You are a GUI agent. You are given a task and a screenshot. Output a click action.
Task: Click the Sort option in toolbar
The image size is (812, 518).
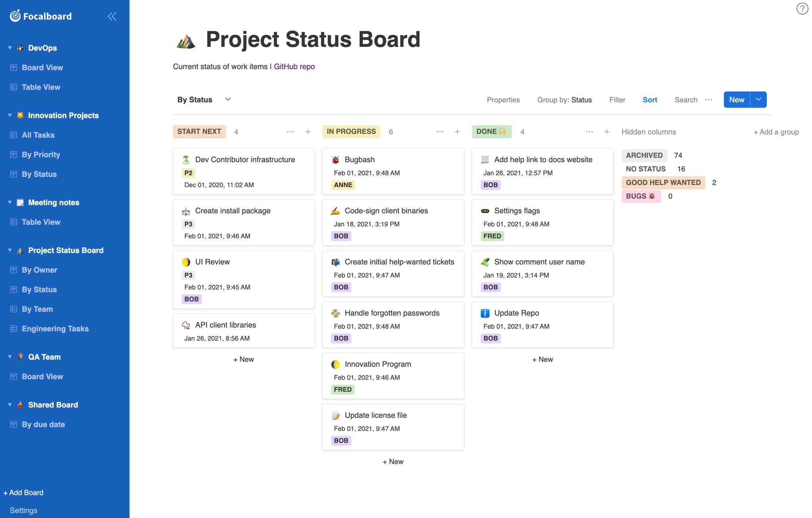650,100
